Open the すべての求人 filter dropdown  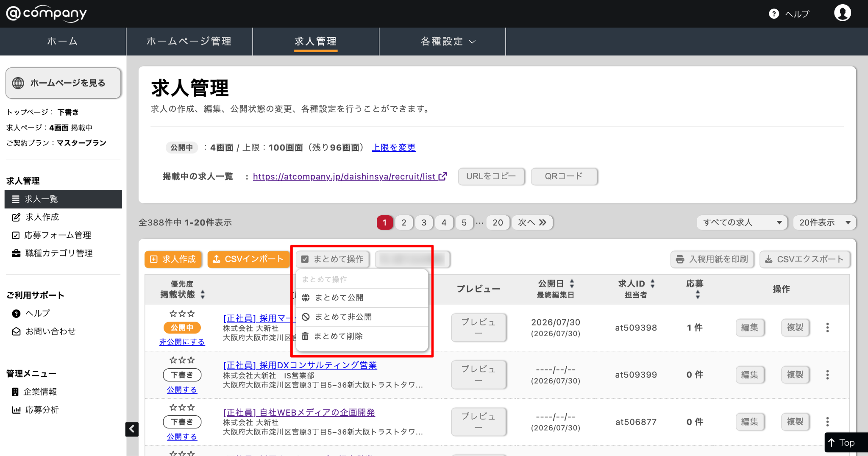click(742, 222)
